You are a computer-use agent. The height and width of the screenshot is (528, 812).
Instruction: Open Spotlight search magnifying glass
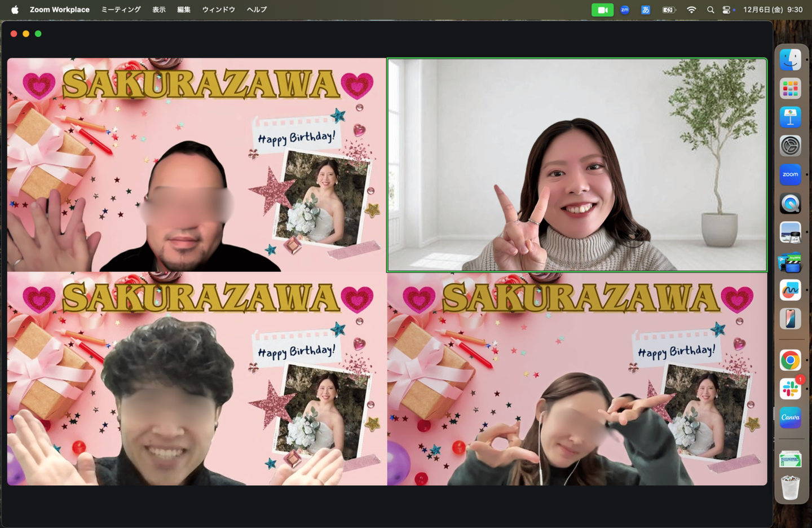[x=710, y=10]
